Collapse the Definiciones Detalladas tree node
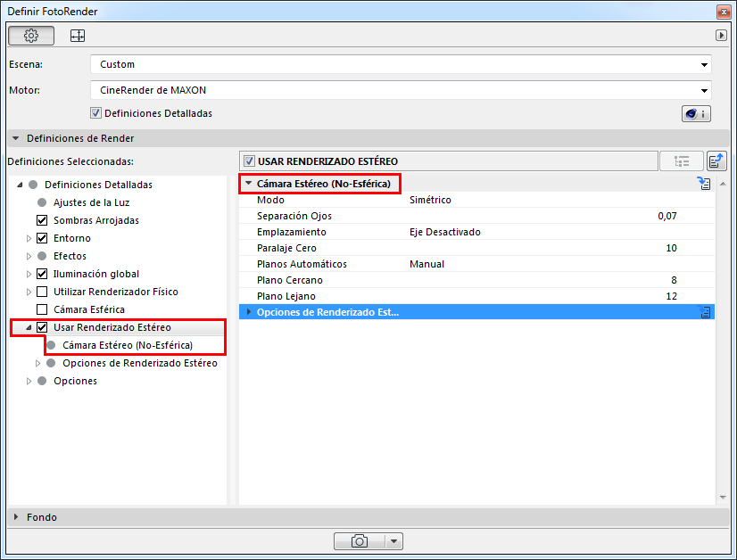This screenshot has width=737, height=560. tap(20, 185)
